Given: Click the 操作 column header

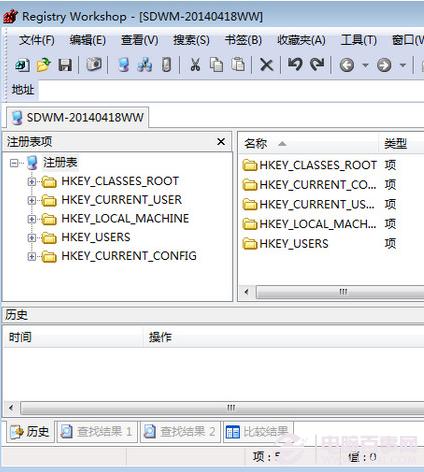Looking at the screenshot, I should (284, 337).
